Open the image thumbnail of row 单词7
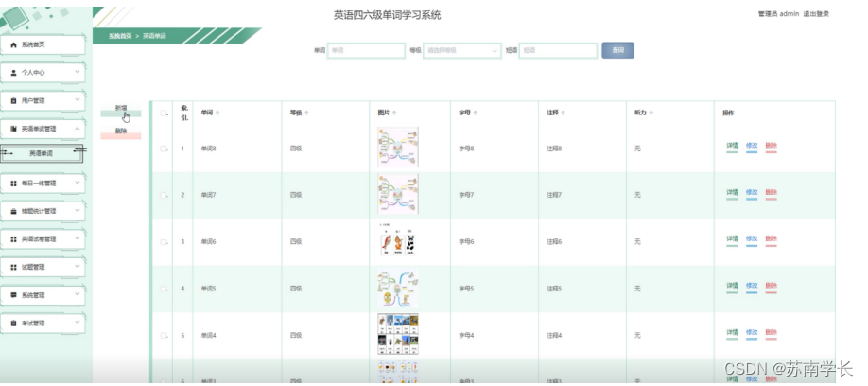This screenshot has width=868, height=386. [x=398, y=194]
